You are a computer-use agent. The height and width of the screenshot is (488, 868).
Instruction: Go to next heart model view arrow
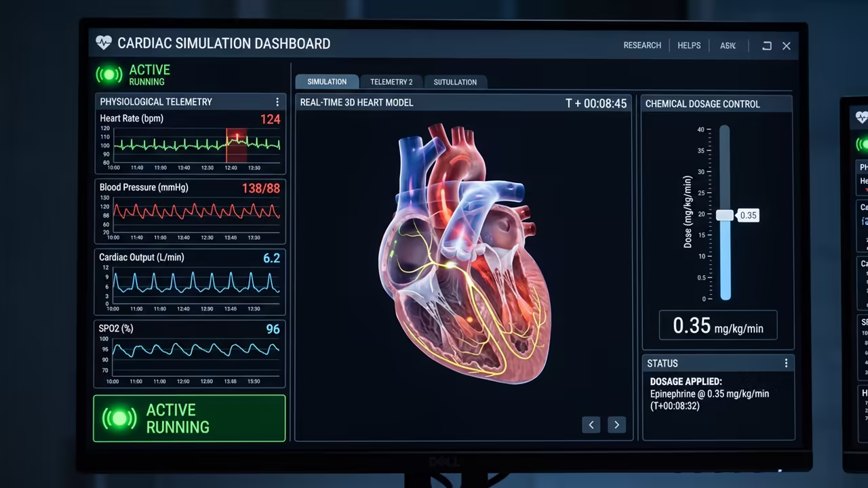[616, 424]
